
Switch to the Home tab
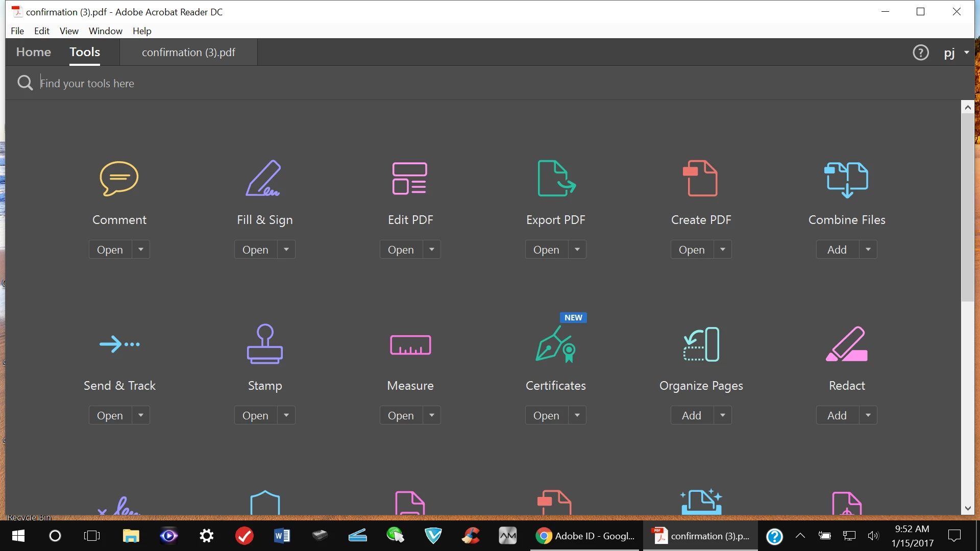34,52
